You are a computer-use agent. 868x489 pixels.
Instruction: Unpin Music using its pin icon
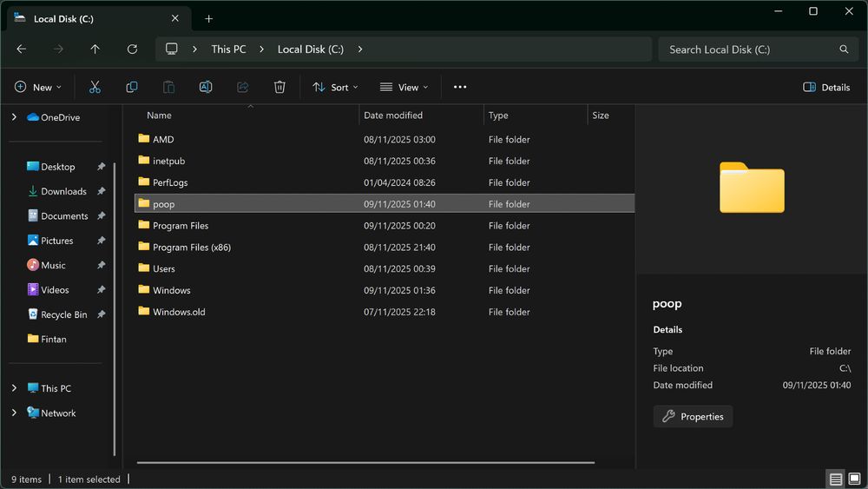point(102,265)
